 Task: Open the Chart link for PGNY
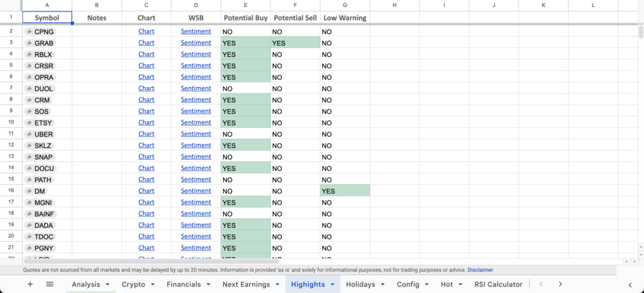[x=146, y=248]
